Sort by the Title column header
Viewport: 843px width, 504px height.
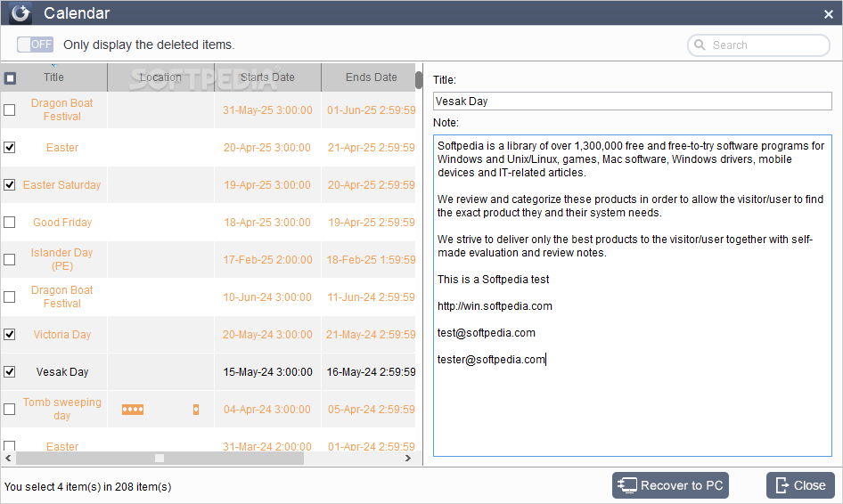53,77
